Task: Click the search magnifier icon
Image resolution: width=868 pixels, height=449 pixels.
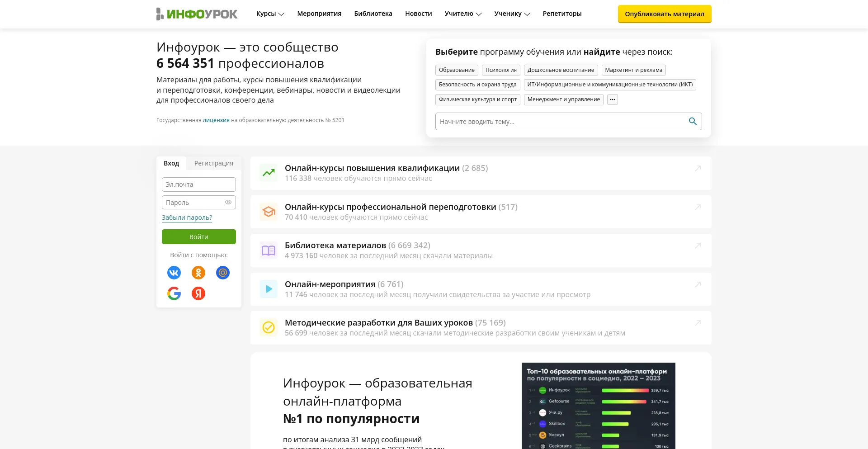Action: [x=693, y=121]
